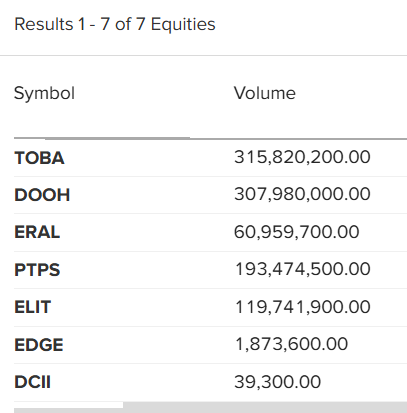This screenshot has height=413, width=407.
Task: Select EDGE volume 1,873,600.00 cell
Action: [x=291, y=344]
